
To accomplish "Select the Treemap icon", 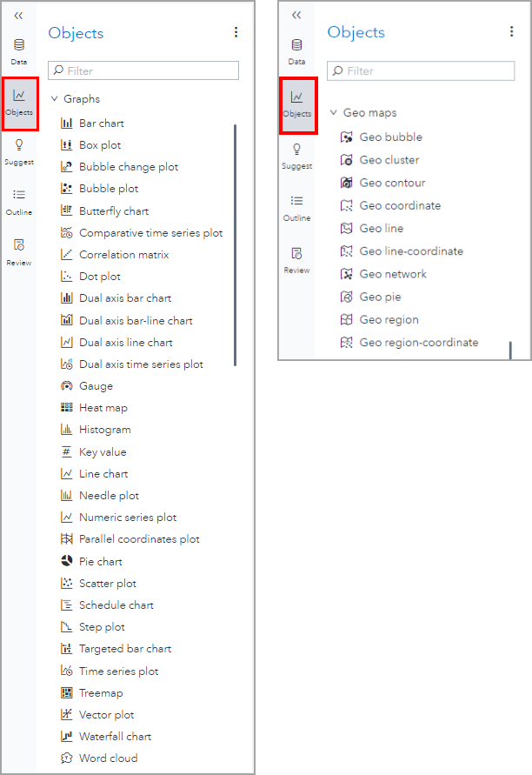I will (66, 693).
